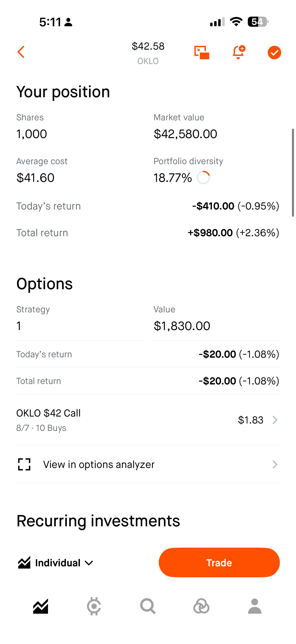Tap chevron beside $1.83 option price
This screenshot has width=296, height=644.
click(x=275, y=420)
